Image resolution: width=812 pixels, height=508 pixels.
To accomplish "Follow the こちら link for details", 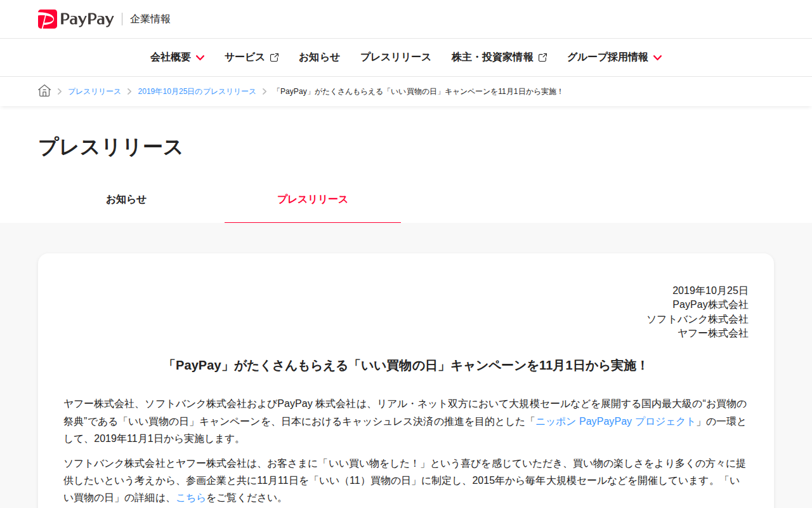I will click(191, 498).
